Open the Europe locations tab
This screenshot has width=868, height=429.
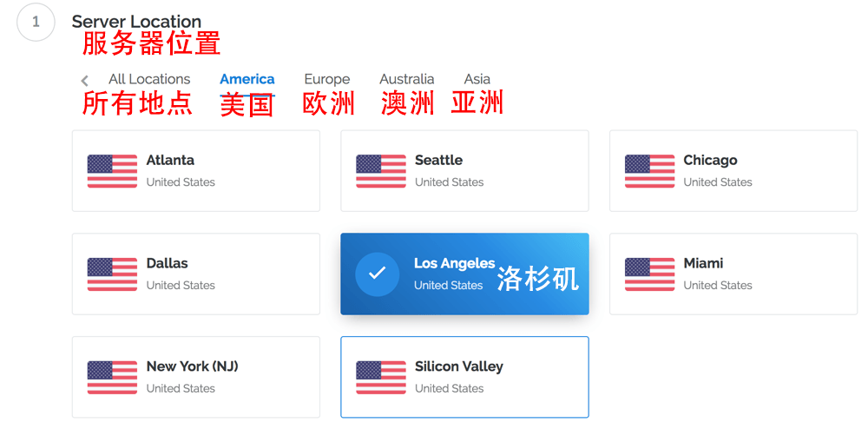pyautogui.click(x=326, y=79)
